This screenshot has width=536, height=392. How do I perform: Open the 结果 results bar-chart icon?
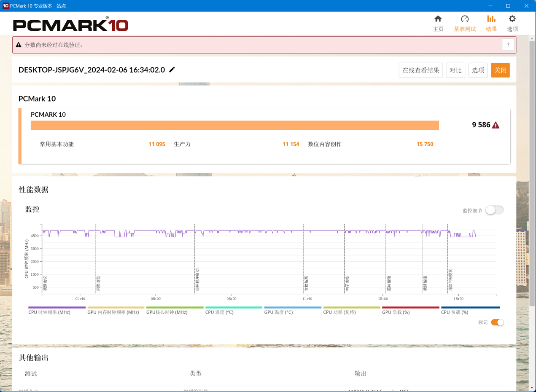tap(491, 19)
